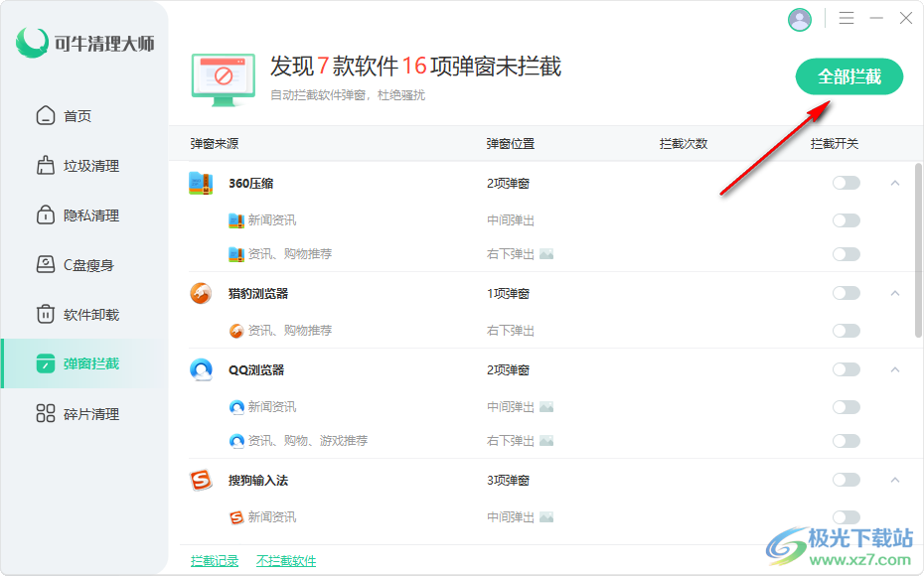924x576 pixels.
Task: Click the 360压缩 app icon
Action: (201, 183)
